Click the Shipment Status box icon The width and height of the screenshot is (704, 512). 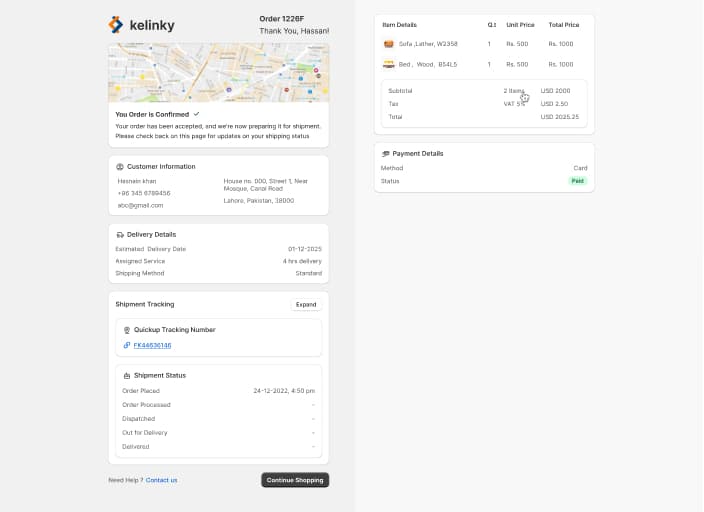tap(127, 376)
